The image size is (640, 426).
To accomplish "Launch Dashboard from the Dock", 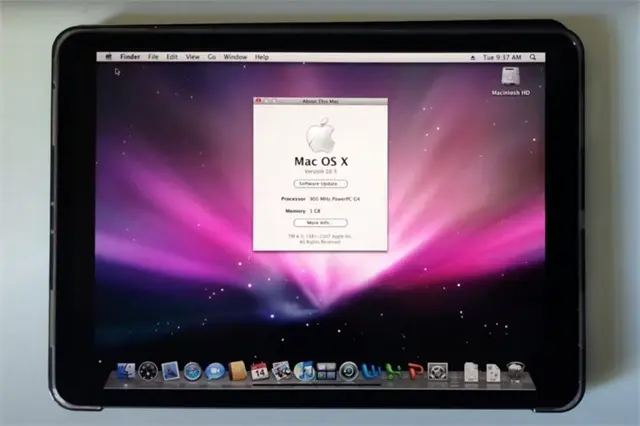I will point(148,371).
